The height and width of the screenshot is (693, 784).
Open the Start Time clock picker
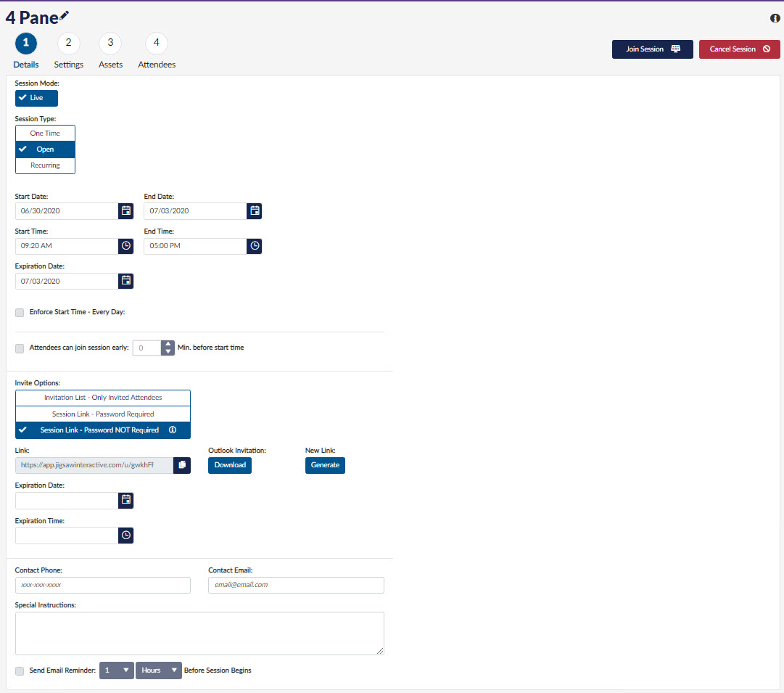[x=126, y=246]
